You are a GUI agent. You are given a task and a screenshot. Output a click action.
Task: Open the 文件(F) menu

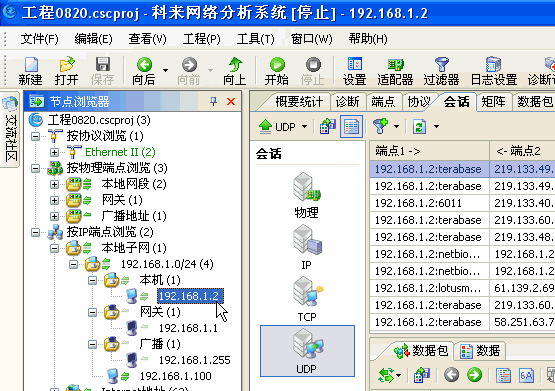(x=39, y=39)
